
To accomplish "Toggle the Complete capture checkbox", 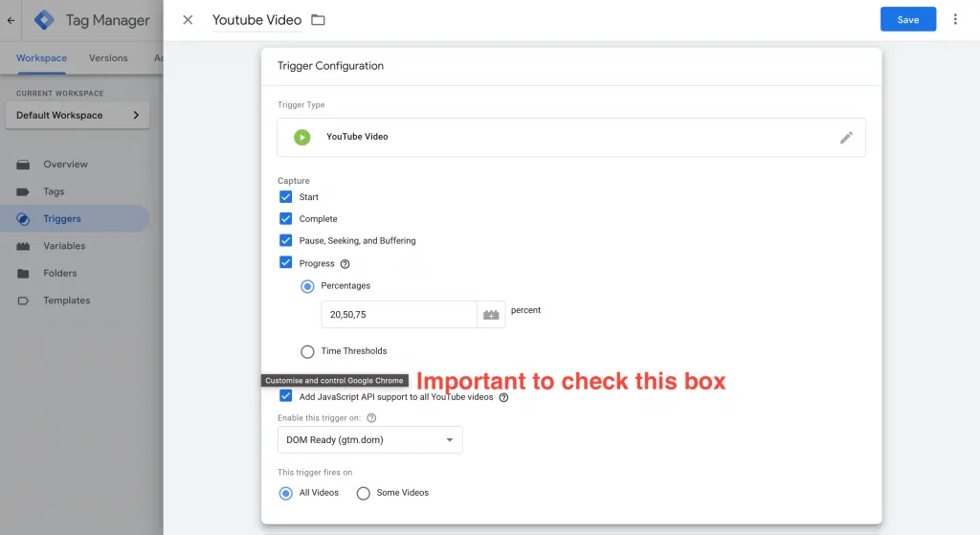I will click(x=285, y=219).
